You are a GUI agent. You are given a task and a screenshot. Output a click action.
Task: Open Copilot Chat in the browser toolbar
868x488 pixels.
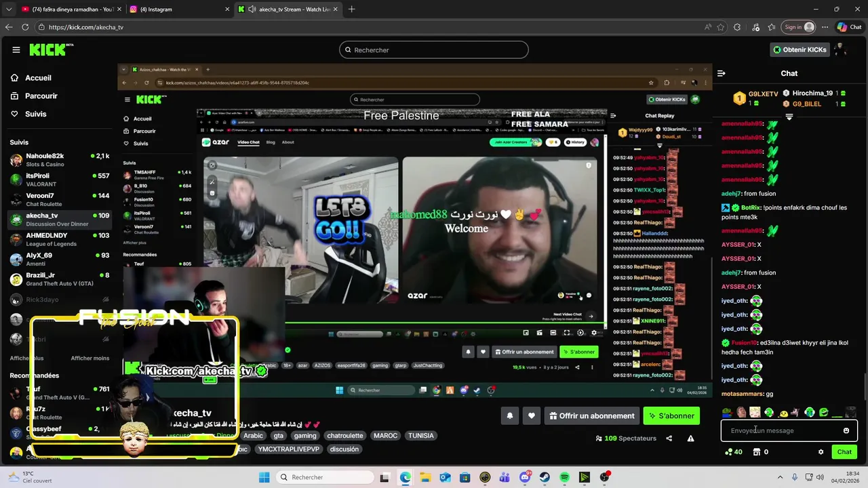(x=850, y=27)
